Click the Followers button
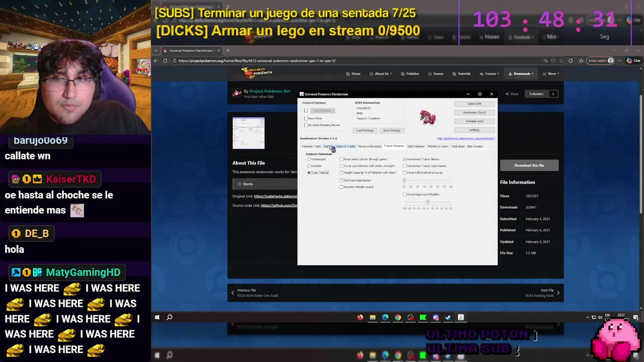The width and height of the screenshot is (644, 362). (542, 94)
